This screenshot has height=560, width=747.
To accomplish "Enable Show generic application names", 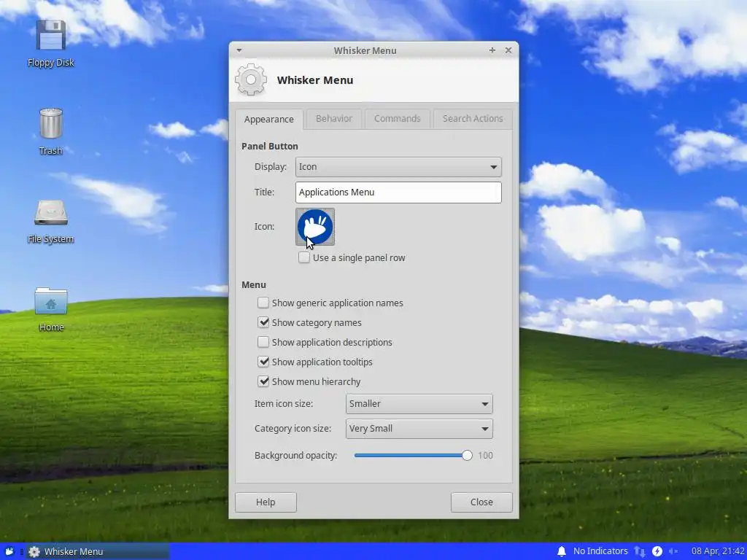I will [x=263, y=303].
